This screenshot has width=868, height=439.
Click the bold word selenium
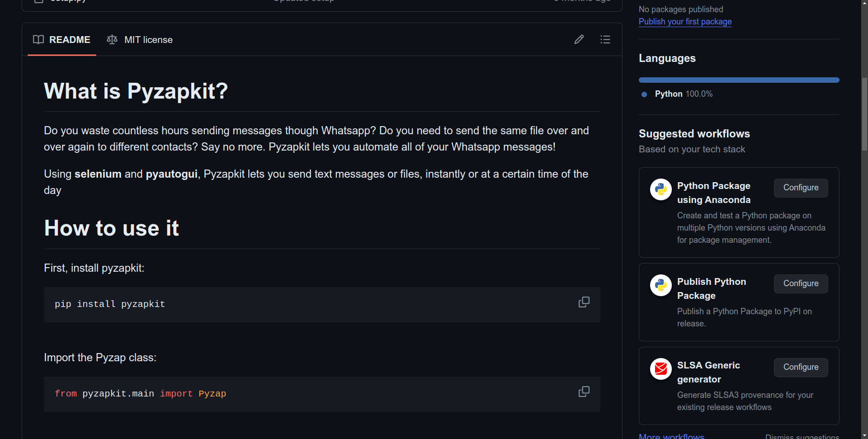[98, 174]
